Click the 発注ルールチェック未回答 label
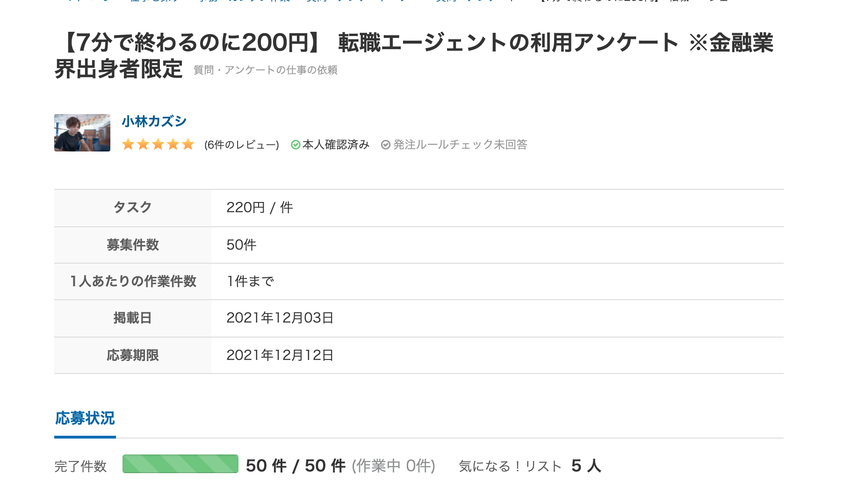Image resolution: width=865 pixels, height=504 pixels. pos(460,145)
